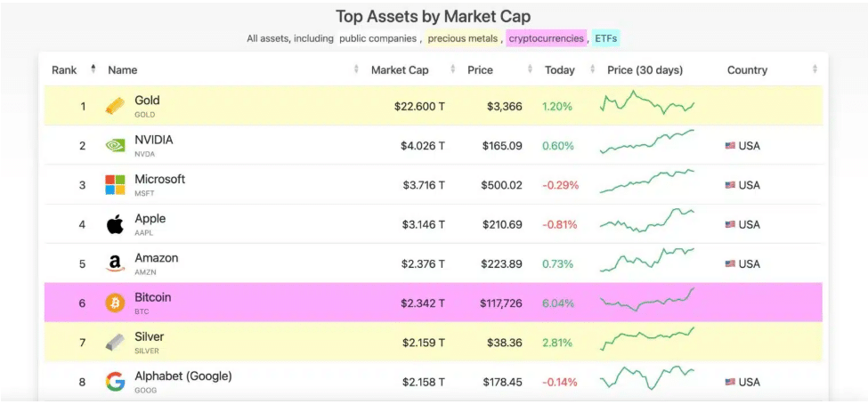Click the USA flag in Apple row
868x404 pixels.
[730, 224]
